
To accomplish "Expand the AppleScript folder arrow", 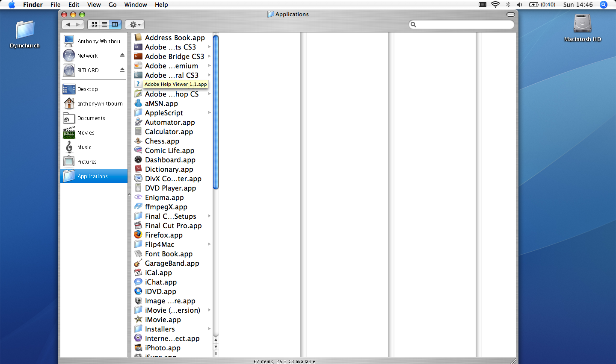I will click(209, 113).
